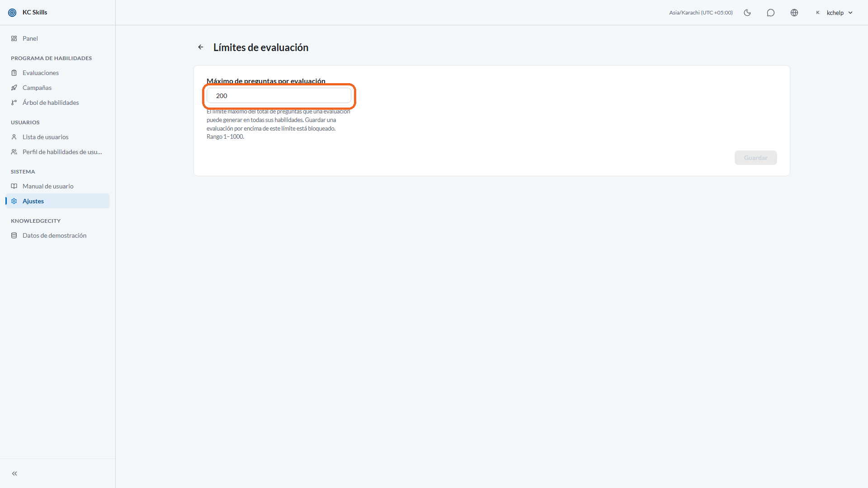The image size is (868, 488).
Task: Go to Campañas section
Action: click(58, 88)
